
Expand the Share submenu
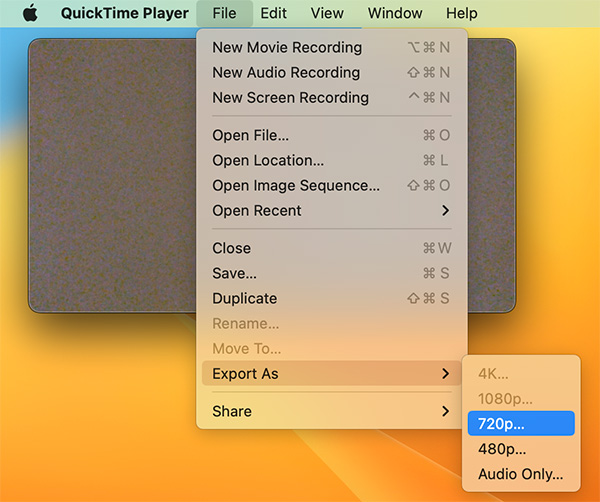click(x=331, y=411)
